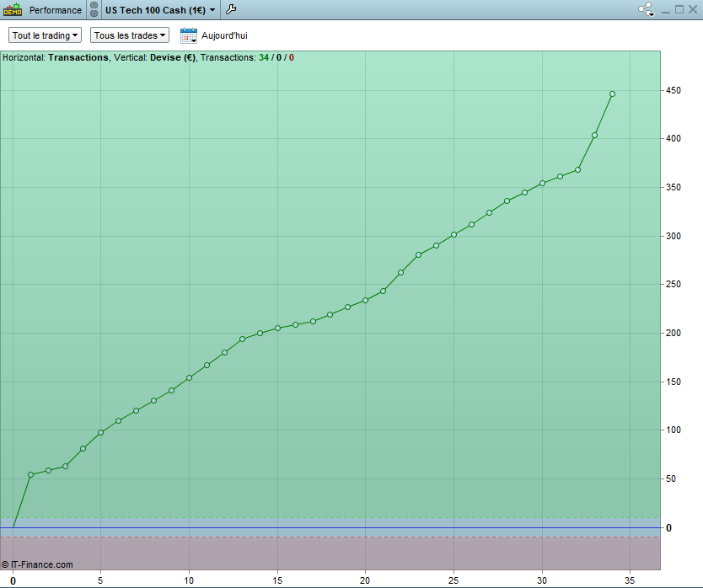
Task: Click the data point at transaction 10
Action: [189, 377]
